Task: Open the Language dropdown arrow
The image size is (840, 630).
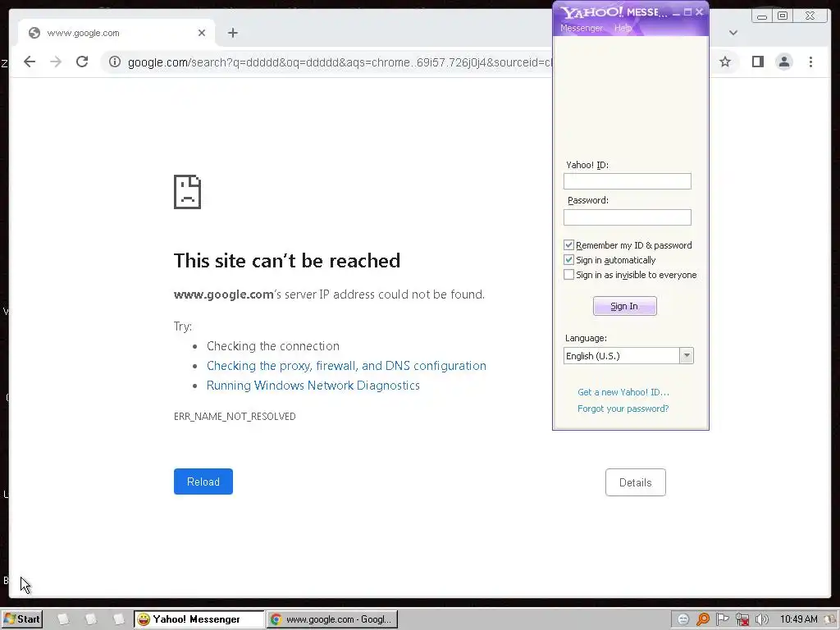Action: coord(687,356)
